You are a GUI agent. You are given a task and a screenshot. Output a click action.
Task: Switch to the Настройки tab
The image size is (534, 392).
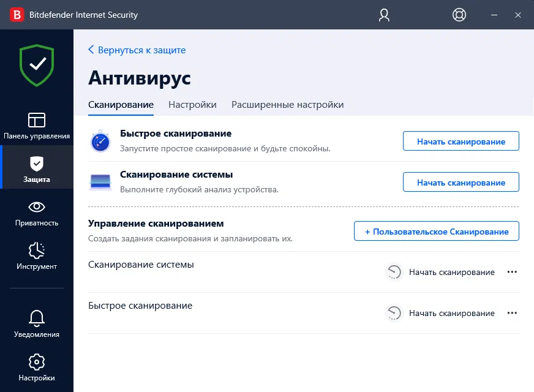(x=192, y=105)
